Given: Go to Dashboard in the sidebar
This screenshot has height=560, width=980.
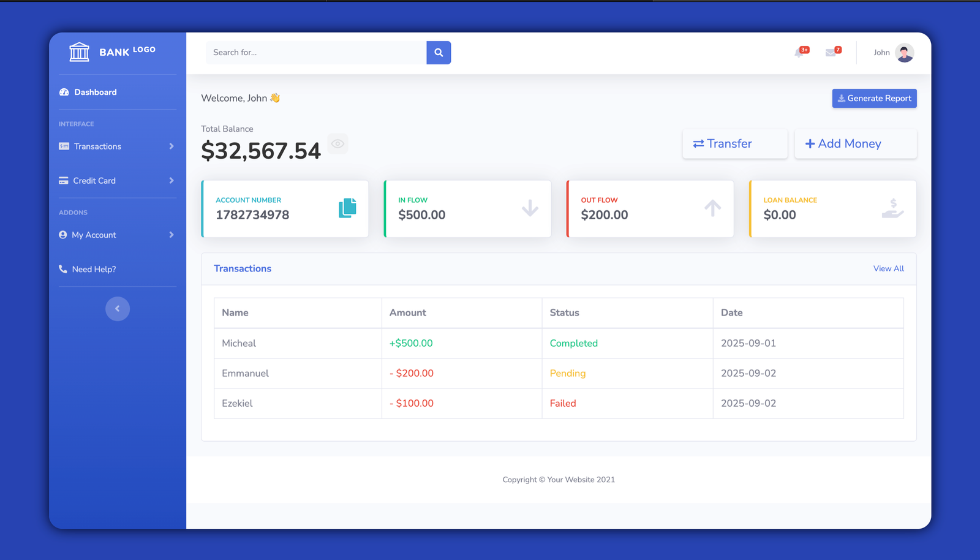Looking at the screenshot, I should point(95,93).
